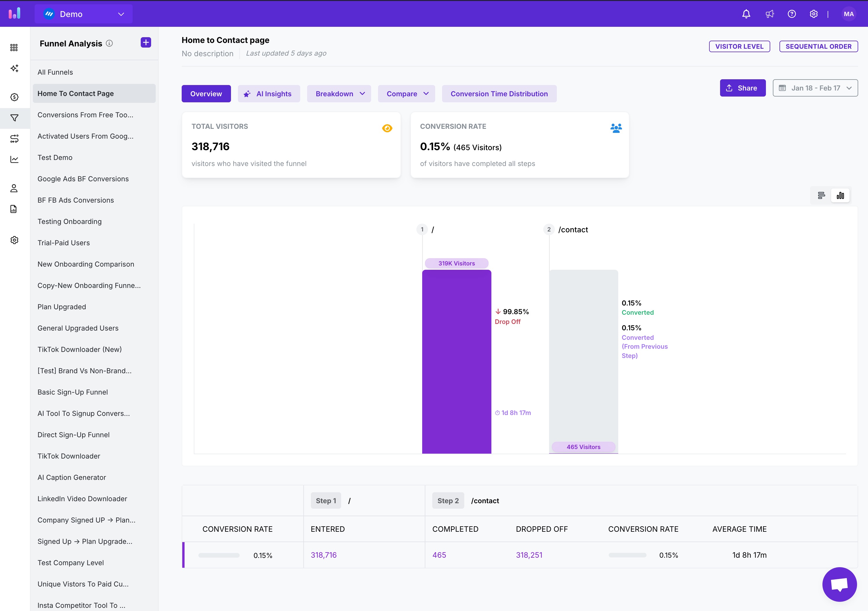Switch to vertical bar chart view
Image resolution: width=868 pixels, height=611 pixels.
tap(840, 195)
